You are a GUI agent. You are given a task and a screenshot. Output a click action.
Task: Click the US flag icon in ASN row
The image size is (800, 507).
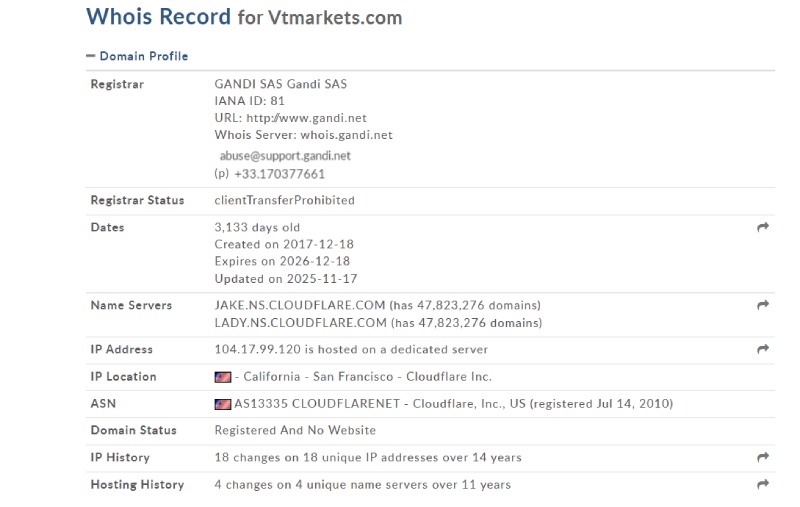(222, 404)
